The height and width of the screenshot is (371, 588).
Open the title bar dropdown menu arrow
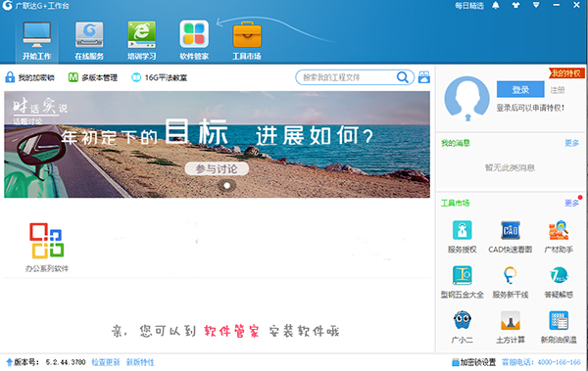536,5
